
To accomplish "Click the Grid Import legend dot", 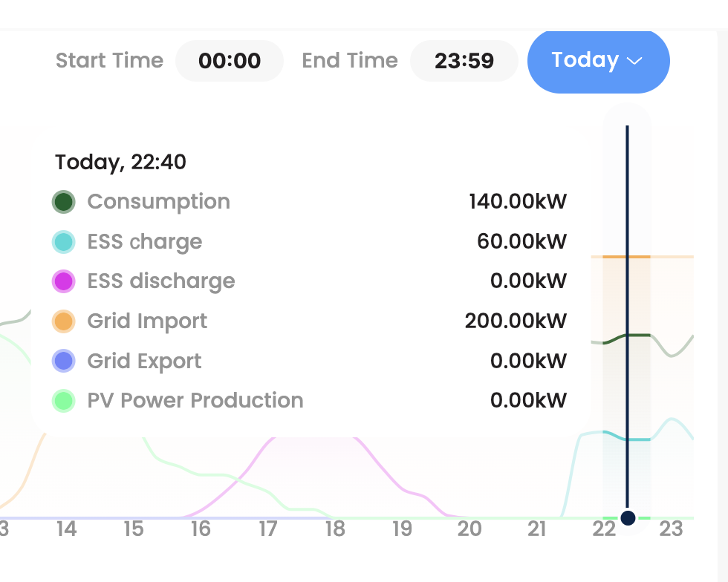I will 63,321.
